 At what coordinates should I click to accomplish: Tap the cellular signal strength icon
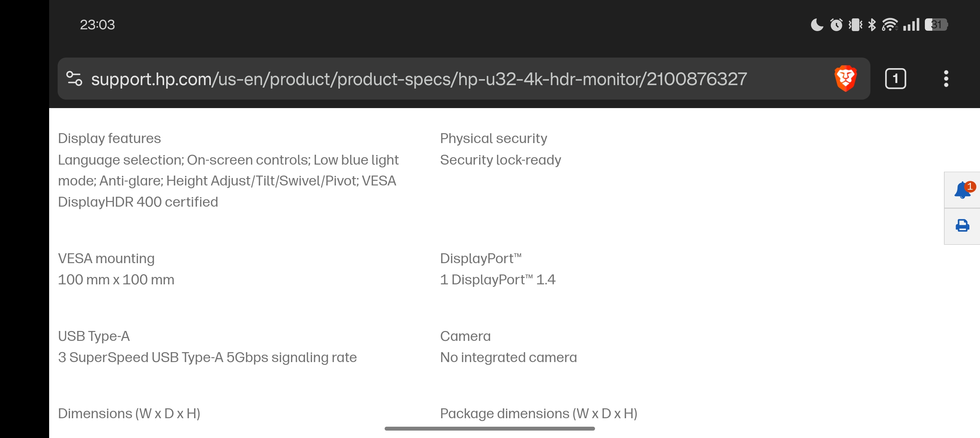pos(911,24)
